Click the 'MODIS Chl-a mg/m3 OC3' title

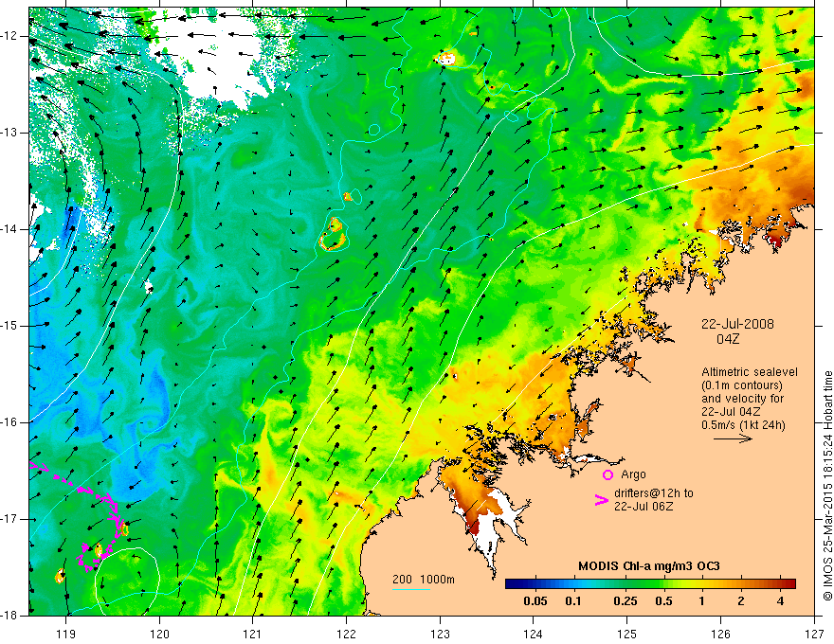tap(649, 566)
